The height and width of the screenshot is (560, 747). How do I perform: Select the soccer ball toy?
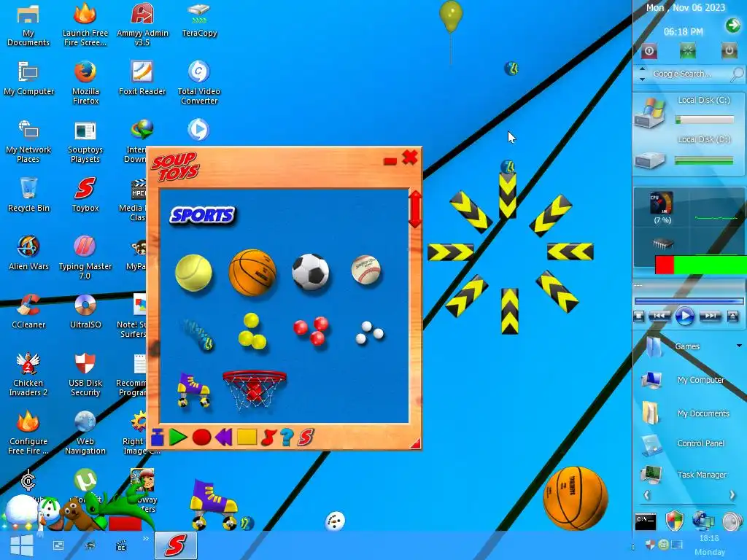(311, 272)
